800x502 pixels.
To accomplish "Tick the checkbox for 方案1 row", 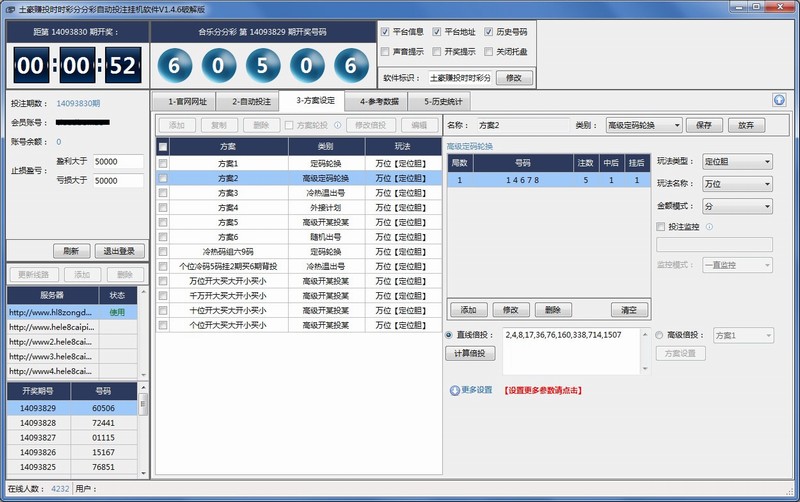I will 163,163.
